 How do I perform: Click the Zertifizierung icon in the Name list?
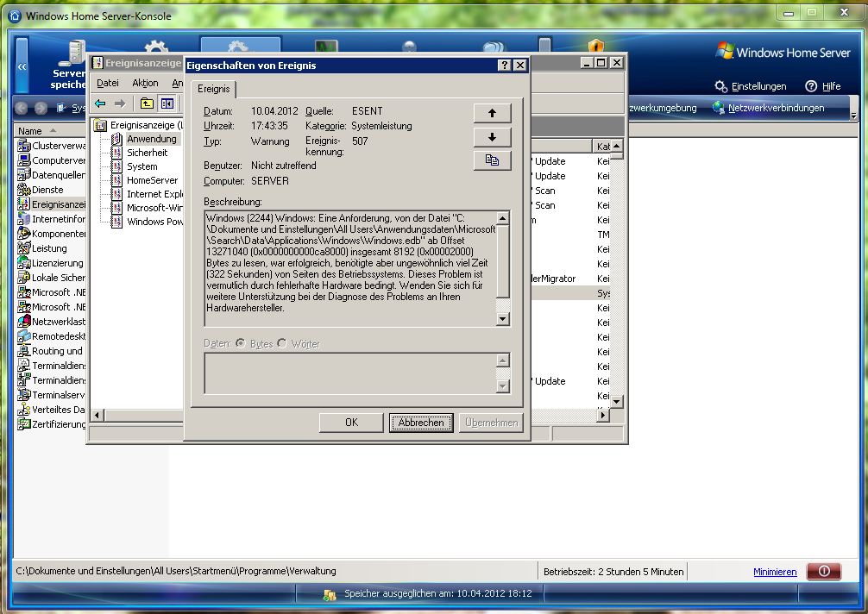pos(24,424)
